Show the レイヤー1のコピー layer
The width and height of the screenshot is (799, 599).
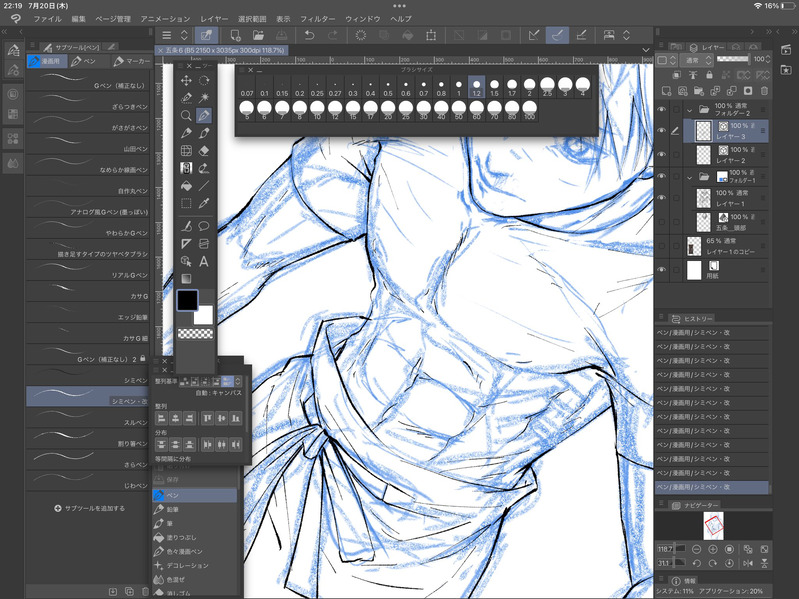point(661,246)
